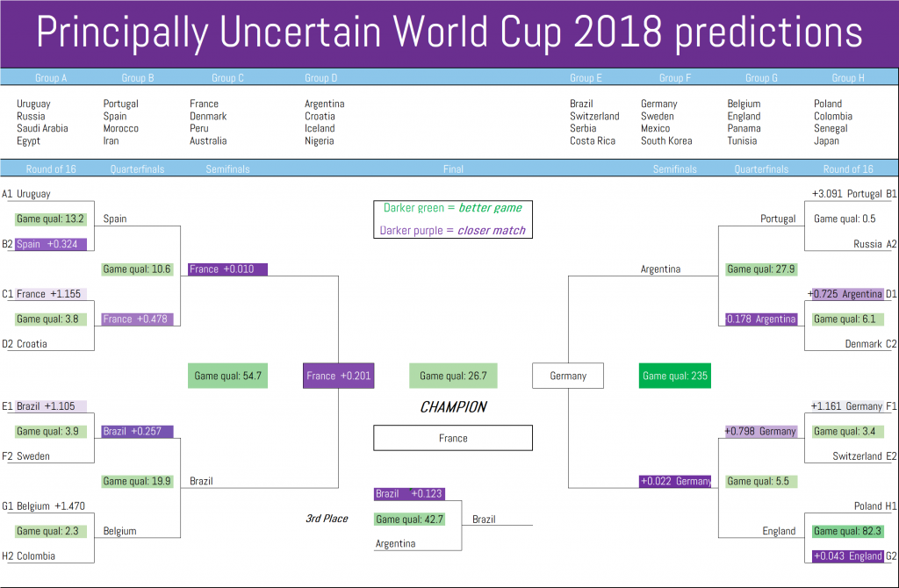This screenshot has width=899, height=588.
Task: Click the France +0.010 semifinal cell
Action: [x=227, y=269]
